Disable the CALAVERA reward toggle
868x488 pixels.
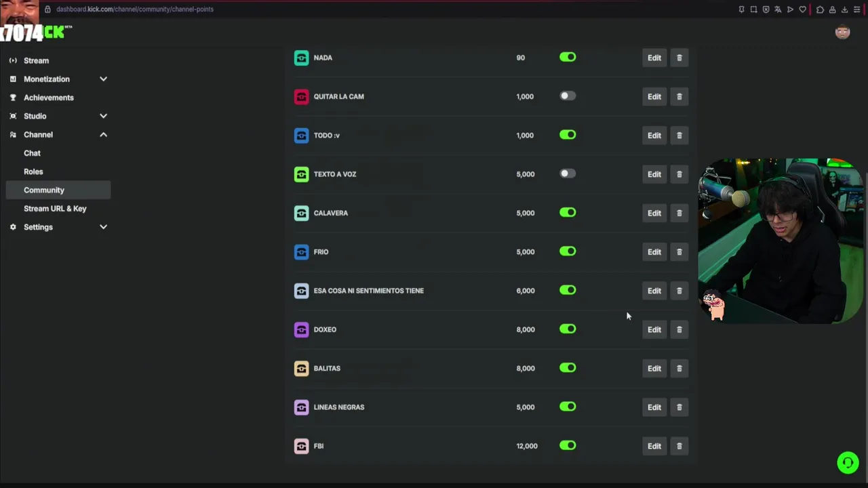click(x=568, y=213)
